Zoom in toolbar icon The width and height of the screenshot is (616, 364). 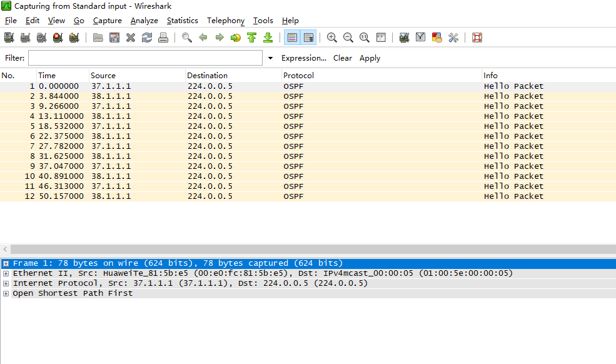coord(332,38)
